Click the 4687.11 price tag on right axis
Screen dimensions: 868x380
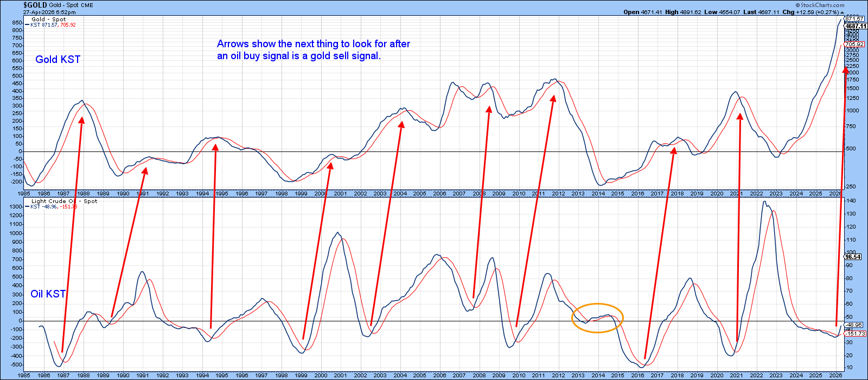856,26
